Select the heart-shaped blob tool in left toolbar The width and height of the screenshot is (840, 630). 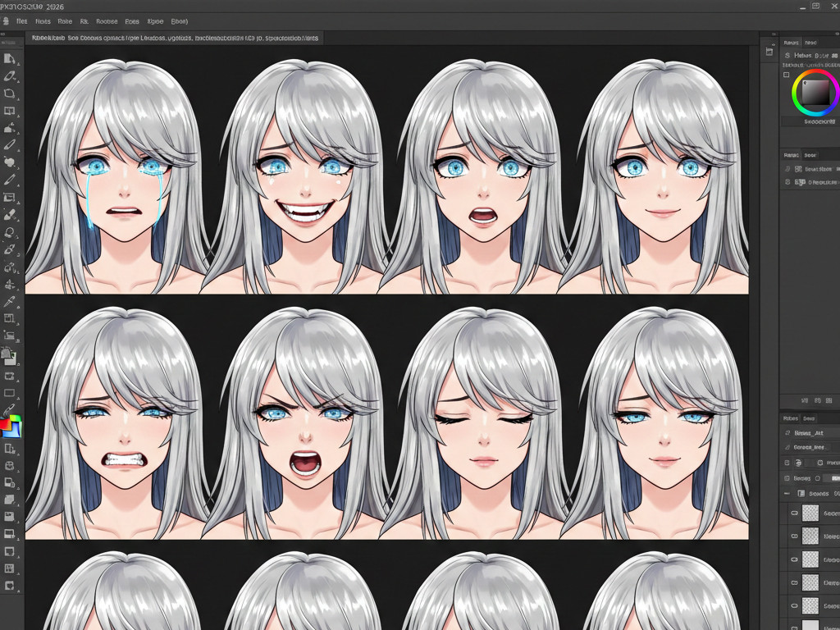(x=10, y=162)
